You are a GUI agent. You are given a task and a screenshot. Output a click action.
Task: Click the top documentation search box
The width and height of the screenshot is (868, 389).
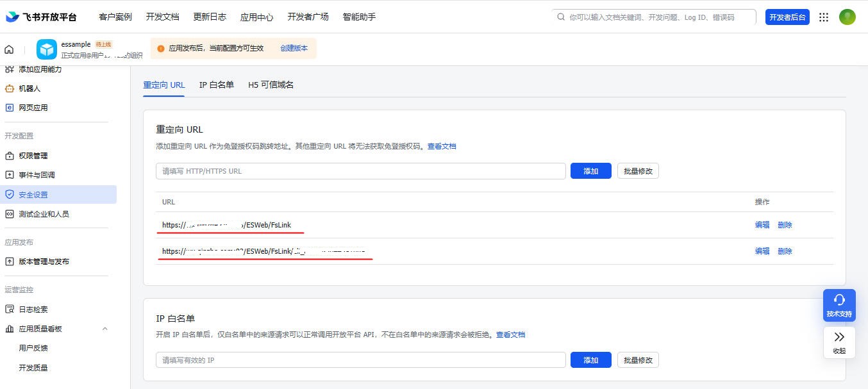[x=654, y=17]
